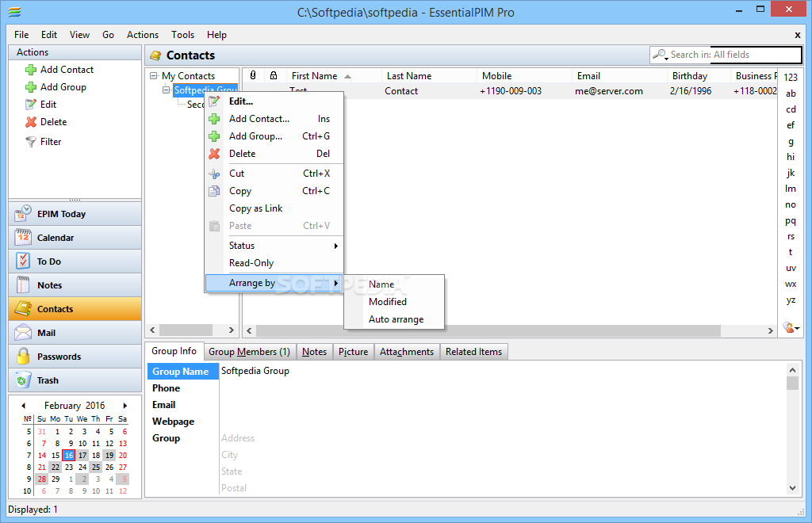
Task: Click the contact list horizontal scrollbar
Action: (488, 330)
